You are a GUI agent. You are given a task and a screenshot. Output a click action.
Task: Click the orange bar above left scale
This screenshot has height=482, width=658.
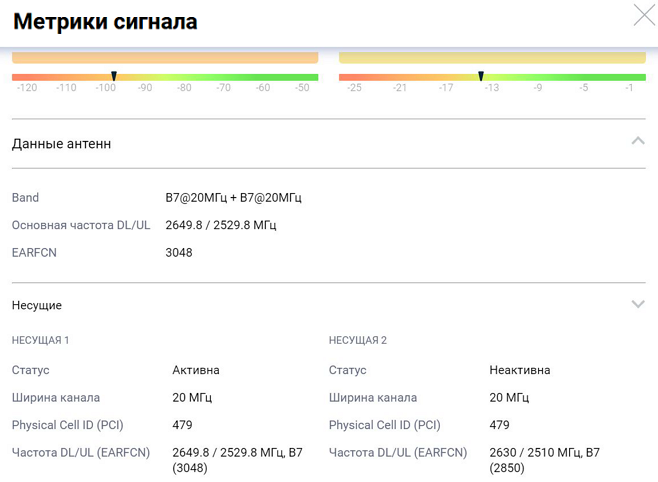pyautogui.click(x=165, y=58)
